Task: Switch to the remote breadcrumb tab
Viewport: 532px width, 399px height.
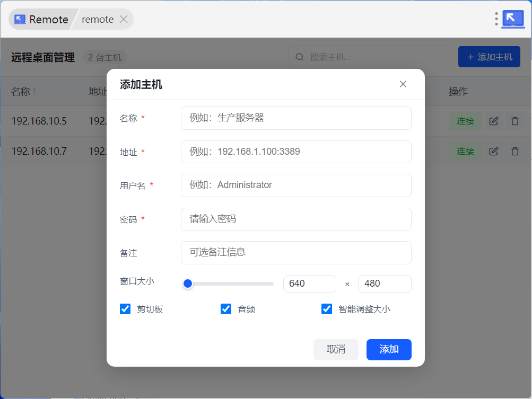Action: [x=98, y=20]
